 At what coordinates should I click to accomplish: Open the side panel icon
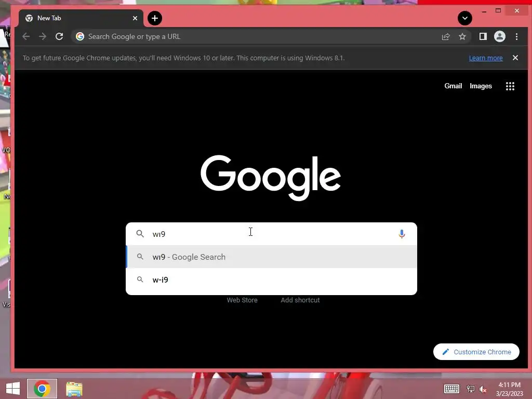pyautogui.click(x=483, y=37)
